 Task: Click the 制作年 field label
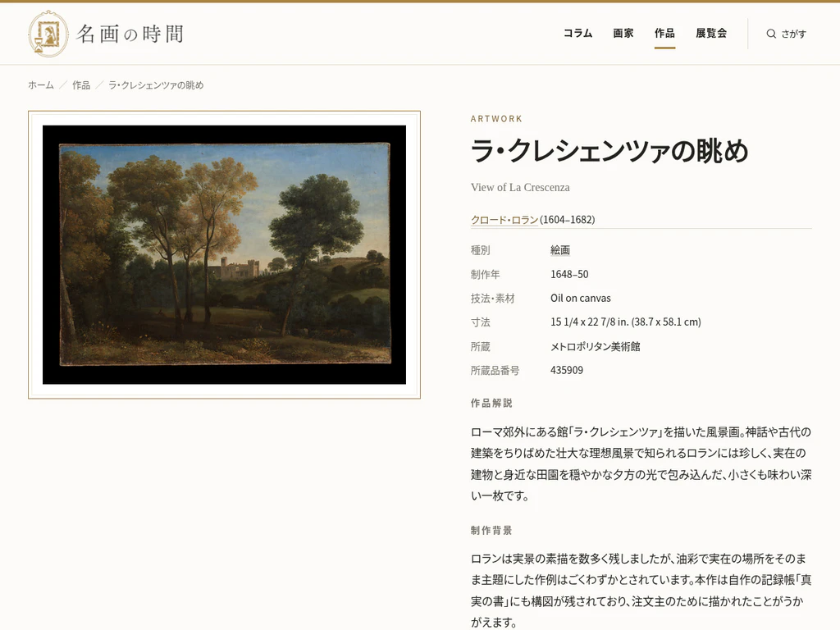click(486, 274)
